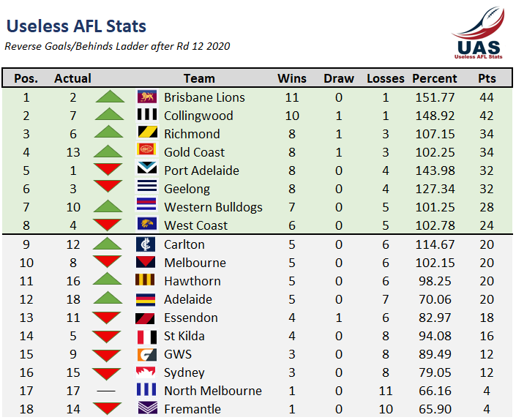516x420 pixels.
Task: Click the Sydney opera house logo
Action: click(146, 372)
